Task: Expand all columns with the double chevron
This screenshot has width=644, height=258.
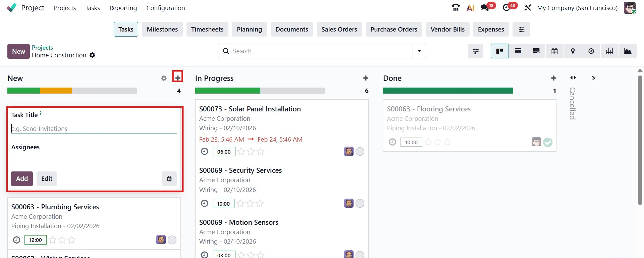Action: click(594, 78)
